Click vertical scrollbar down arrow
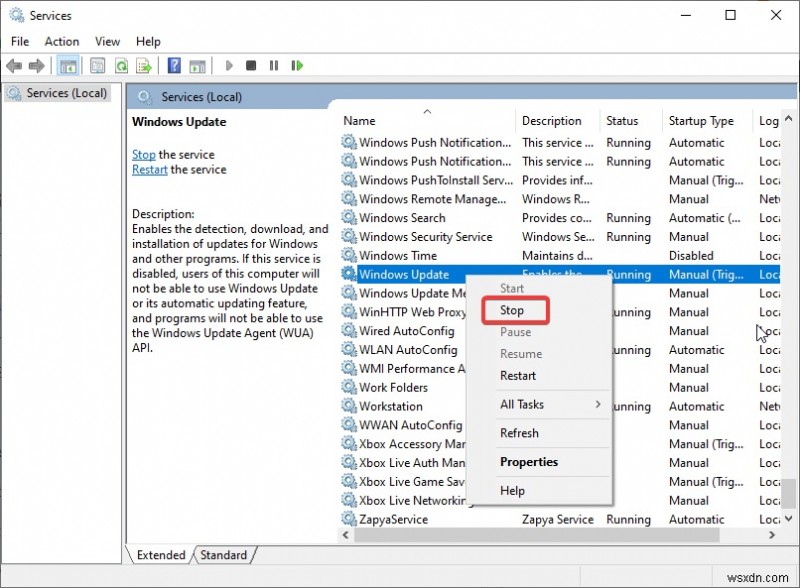This screenshot has height=588, width=800. click(788, 519)
